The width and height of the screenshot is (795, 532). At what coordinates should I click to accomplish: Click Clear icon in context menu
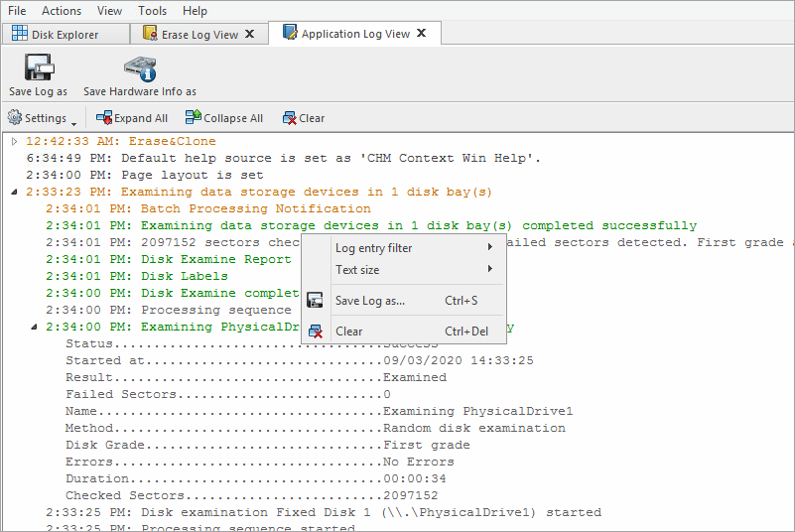click(315, 332)
